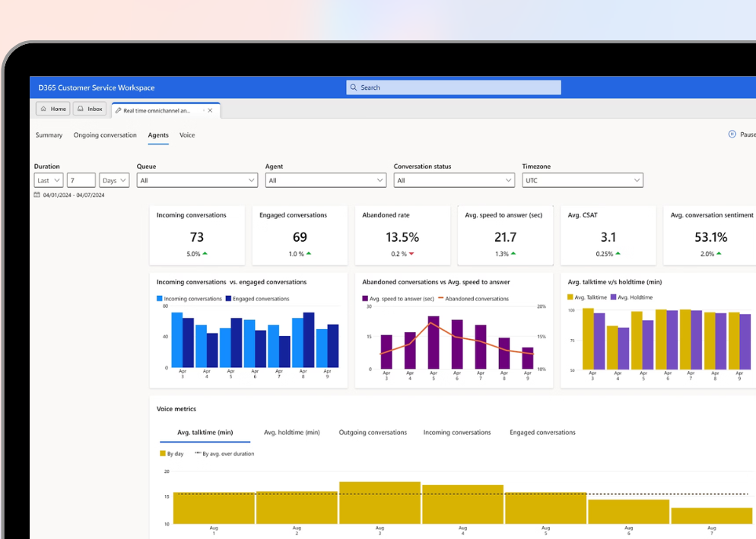The width and height of the screenshot is (756, 539).
Task: Click the Pause circle icon
Action: pyautogui.click(x=732, y=135)
